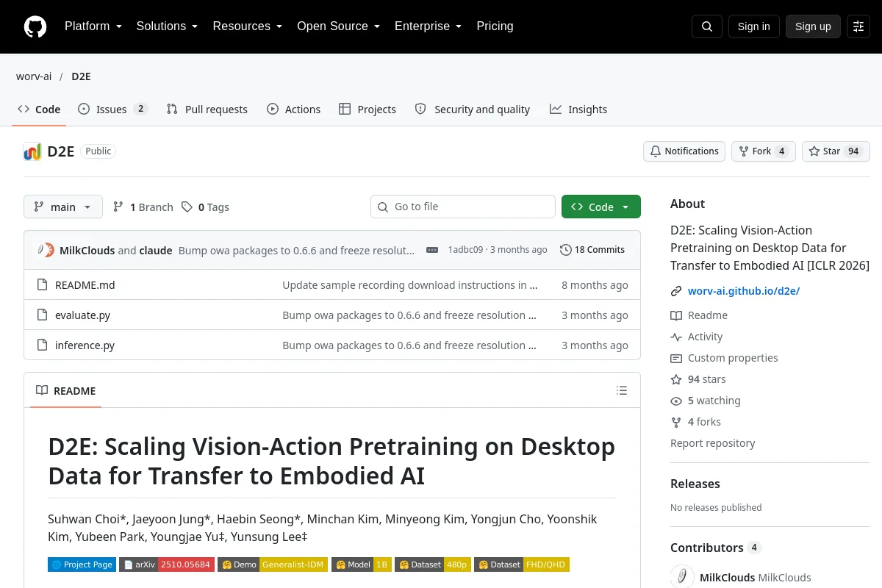Click the fork icon beside 4 forks
Viewport: 882px width, 588px height.
point(676,423)
